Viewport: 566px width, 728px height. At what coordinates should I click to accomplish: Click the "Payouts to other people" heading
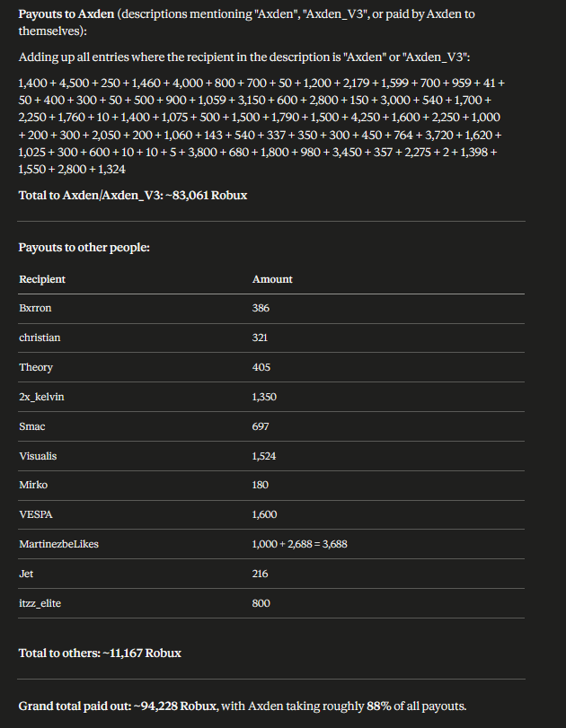coord(84,247)
